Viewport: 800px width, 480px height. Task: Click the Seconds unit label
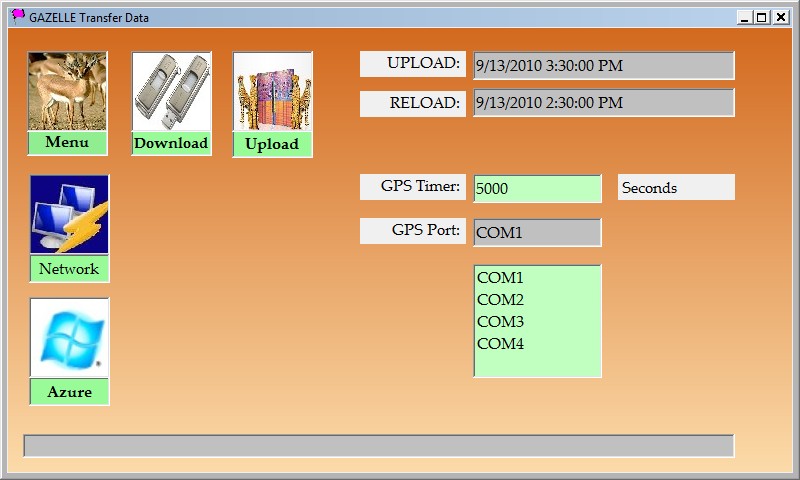676,187
